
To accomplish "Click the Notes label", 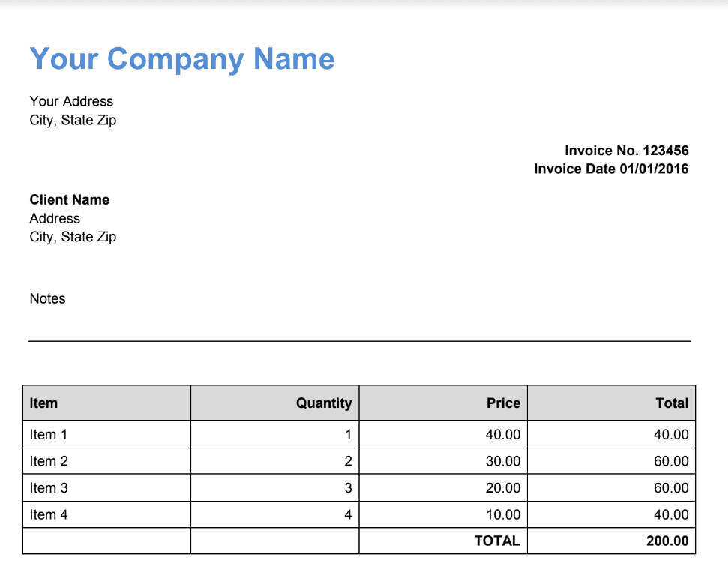I will [47, 298].
